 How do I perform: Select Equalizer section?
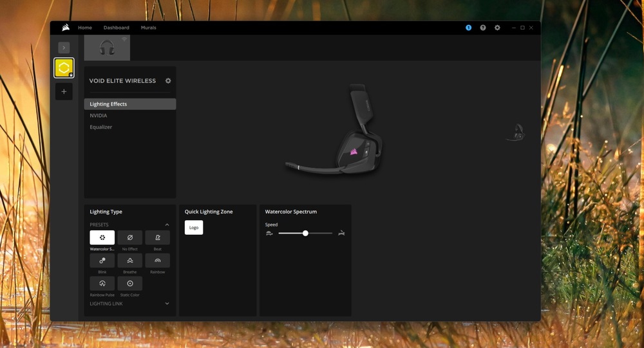coord(130,127)
